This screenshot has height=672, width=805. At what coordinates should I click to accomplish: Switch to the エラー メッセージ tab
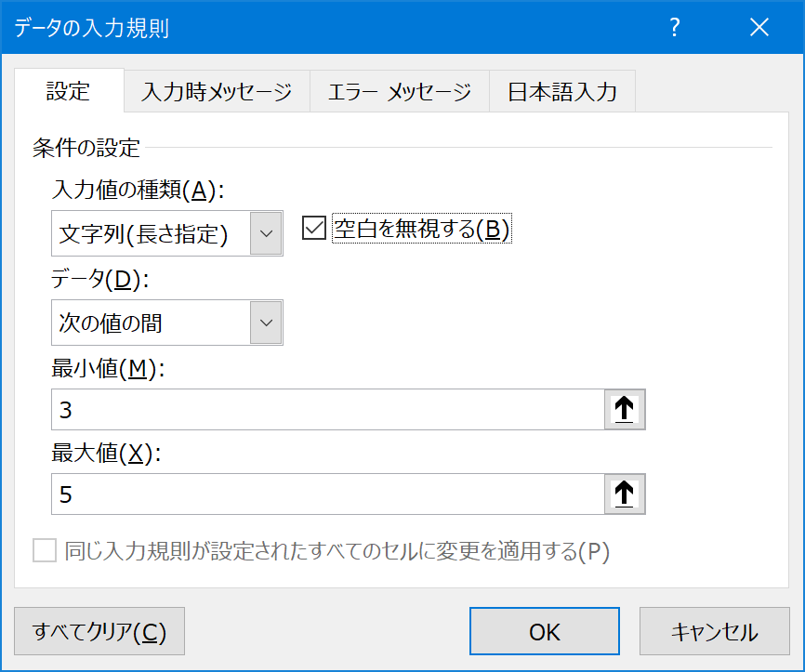[400, 91]
